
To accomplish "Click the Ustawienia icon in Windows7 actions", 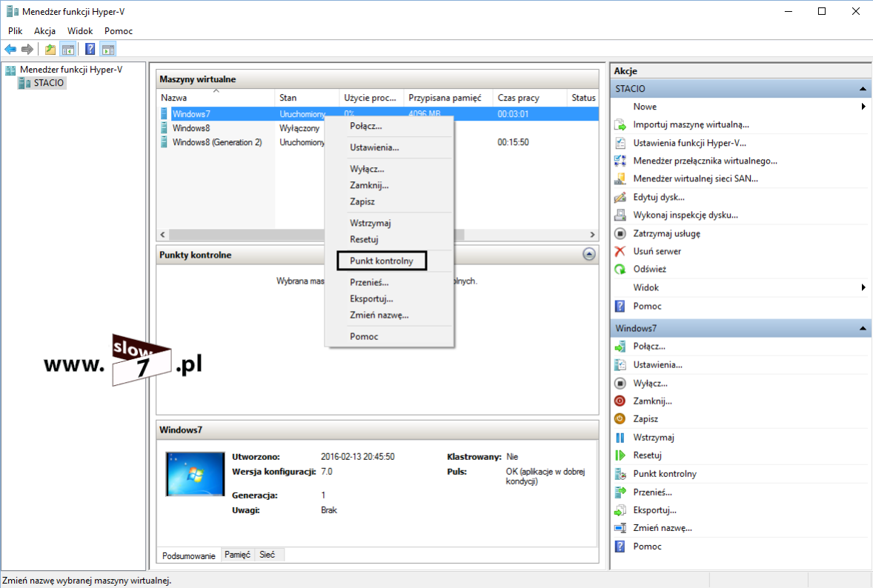I will (x=620, y=365).
